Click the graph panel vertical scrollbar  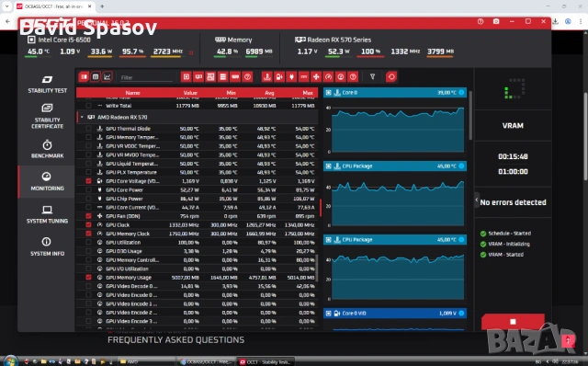pos(470,115)
